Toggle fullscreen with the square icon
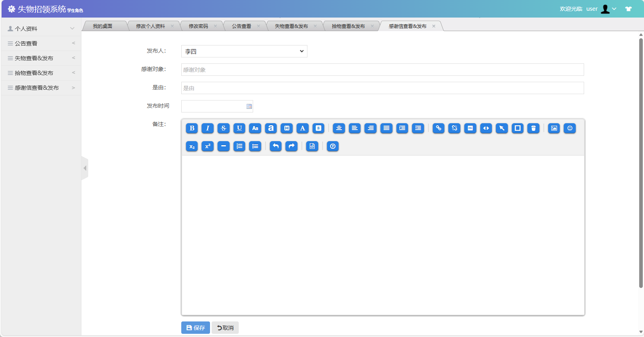644x337 pixels. click(x=517, y=128)
